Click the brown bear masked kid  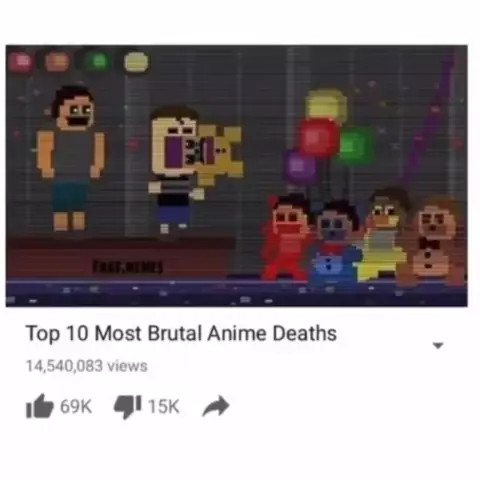coord(433,241)
